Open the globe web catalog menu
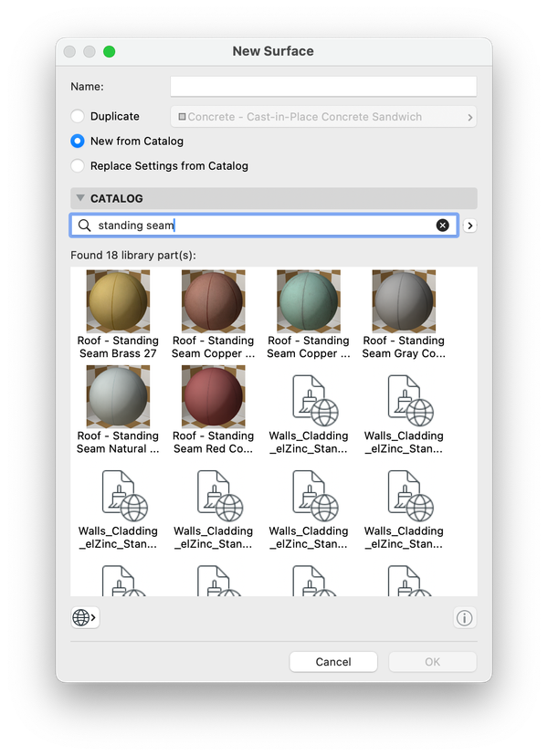The width and height of the screenshot is (548, 756). coord(85,617)
